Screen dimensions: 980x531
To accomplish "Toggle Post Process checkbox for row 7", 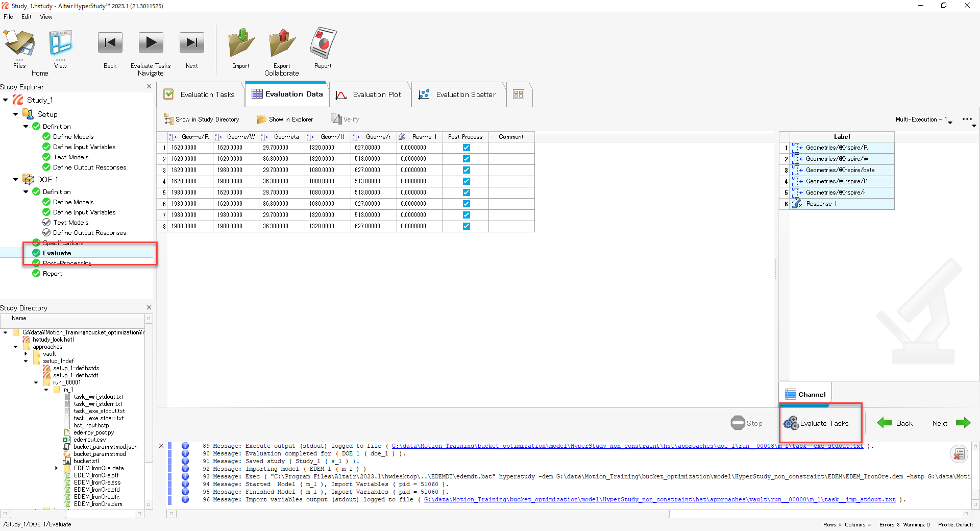I will point(466,215).
